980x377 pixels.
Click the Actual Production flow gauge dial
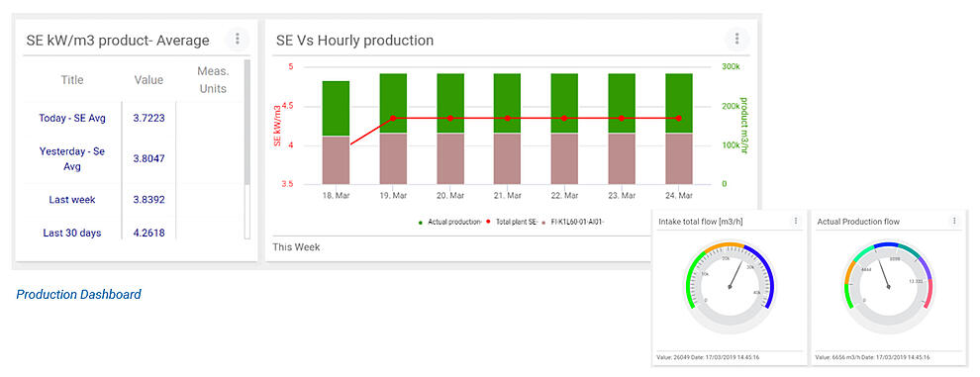click(888, 286)
